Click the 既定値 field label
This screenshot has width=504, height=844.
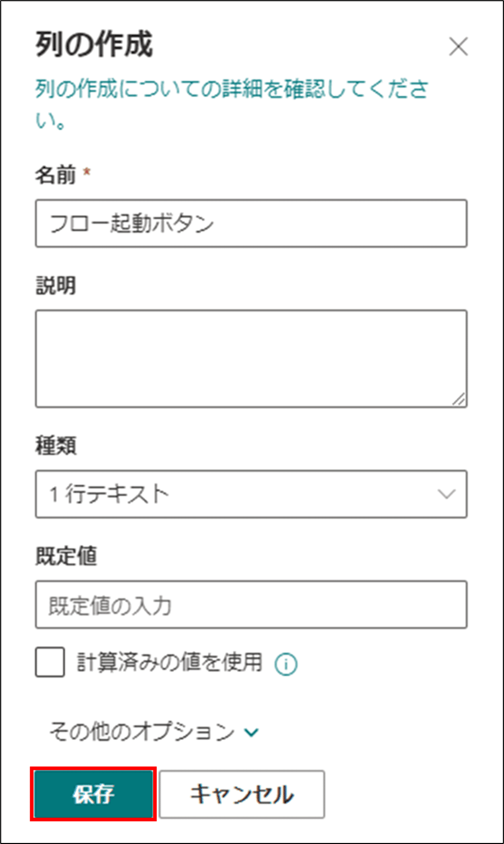click(66, 556)
